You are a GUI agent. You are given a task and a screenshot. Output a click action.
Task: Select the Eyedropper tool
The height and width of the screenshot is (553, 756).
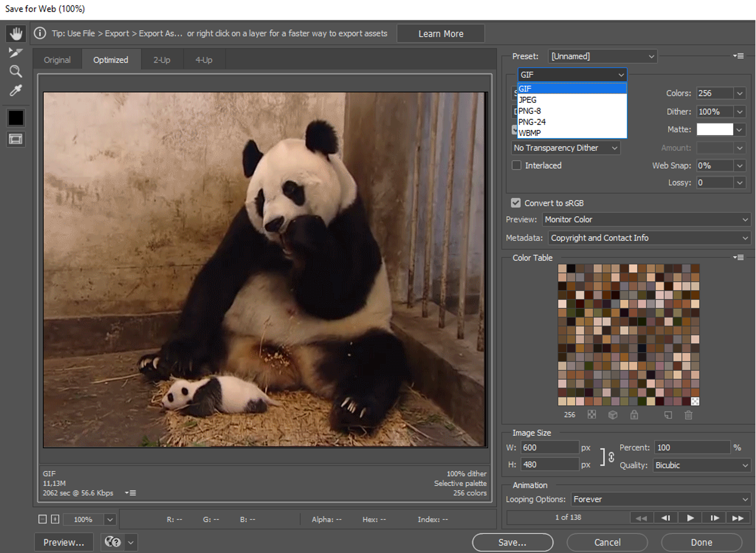(x=15, y=90)
